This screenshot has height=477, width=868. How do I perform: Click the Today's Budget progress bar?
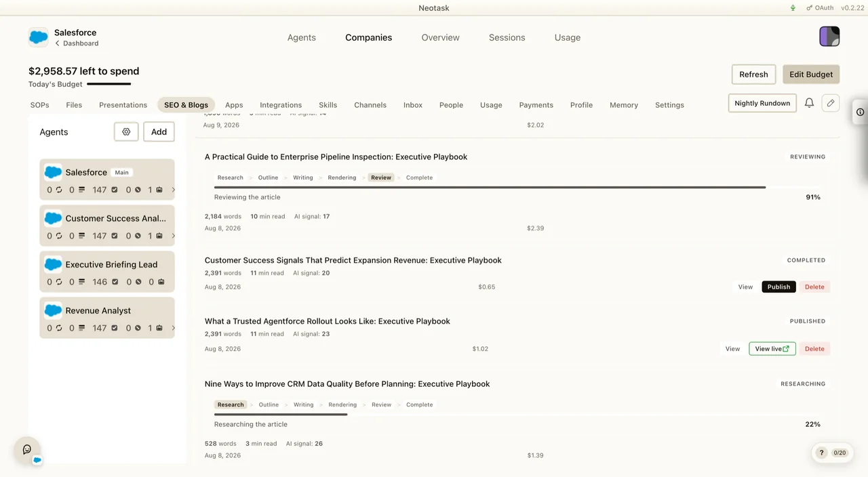[108, 84]
